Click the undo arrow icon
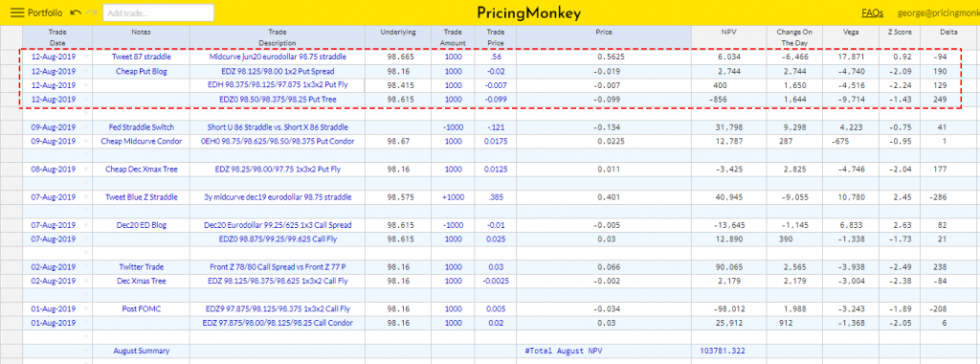The height and width of the screenshot is (364, 980). click(76, 12)
